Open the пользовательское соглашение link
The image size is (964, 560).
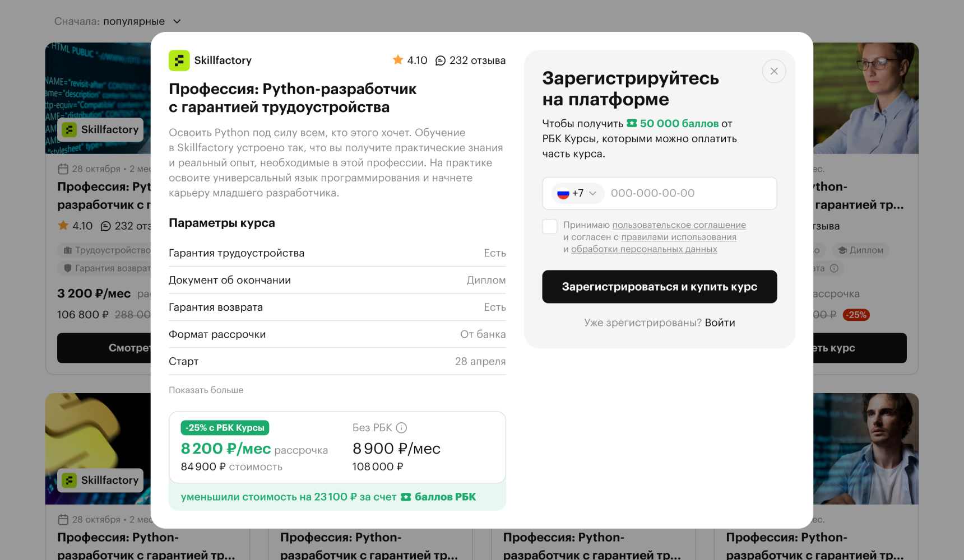679,225
